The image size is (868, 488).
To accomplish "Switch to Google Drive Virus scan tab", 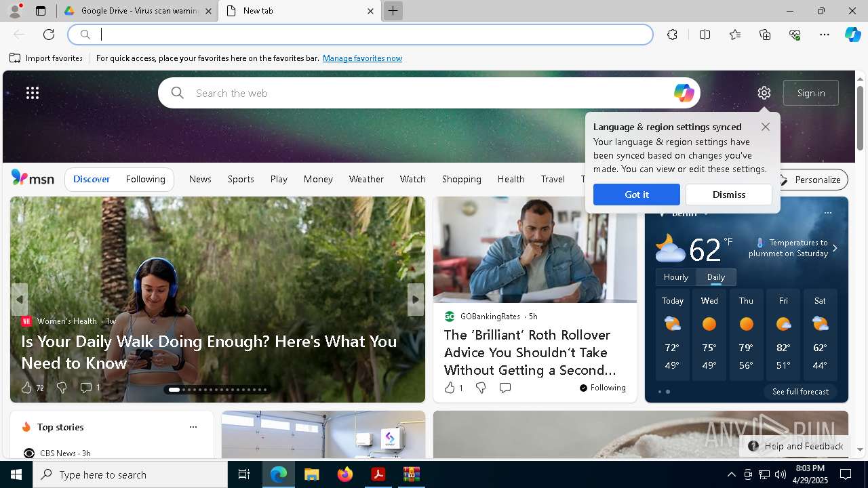I will tap(138, 11).
